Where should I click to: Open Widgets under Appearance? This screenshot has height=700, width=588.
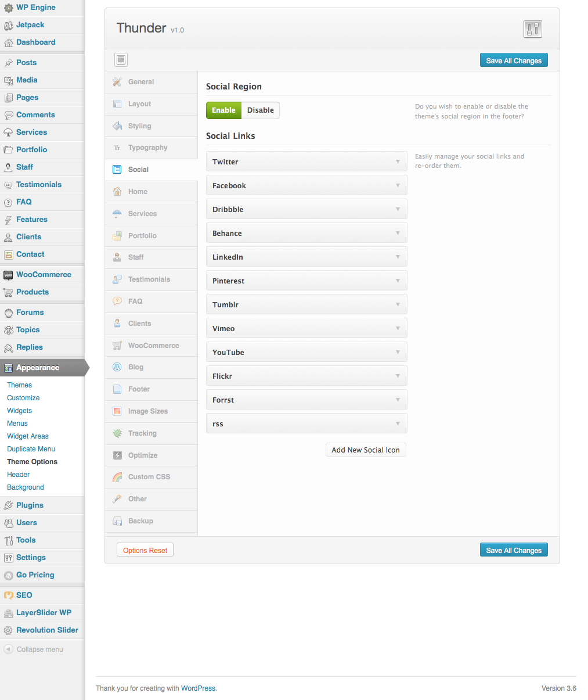pos(20,411)
